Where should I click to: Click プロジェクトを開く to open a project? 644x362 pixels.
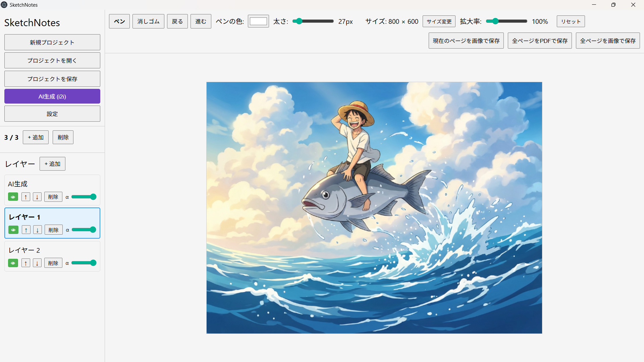click(52, 60)
